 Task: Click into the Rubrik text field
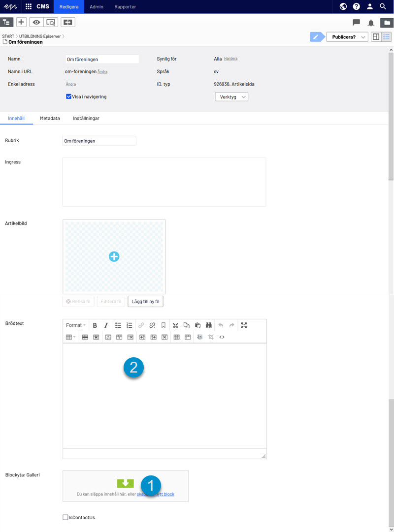coord(99,141)
